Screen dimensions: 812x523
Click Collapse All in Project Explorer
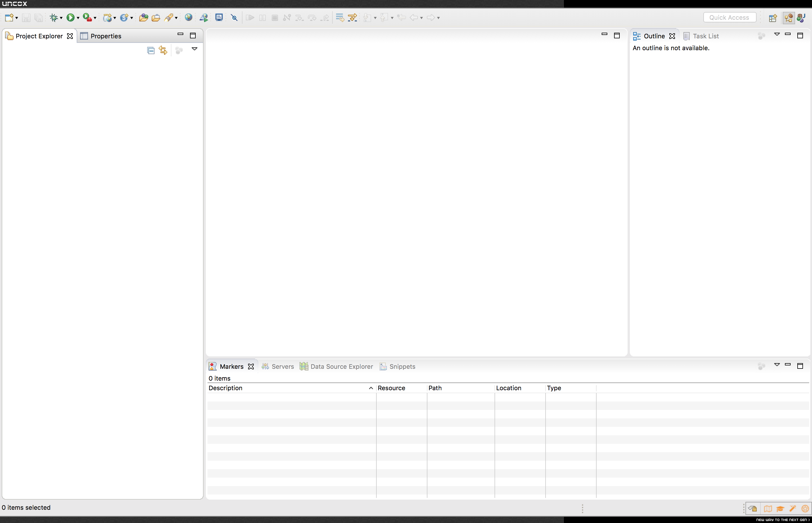coord(151,50)
